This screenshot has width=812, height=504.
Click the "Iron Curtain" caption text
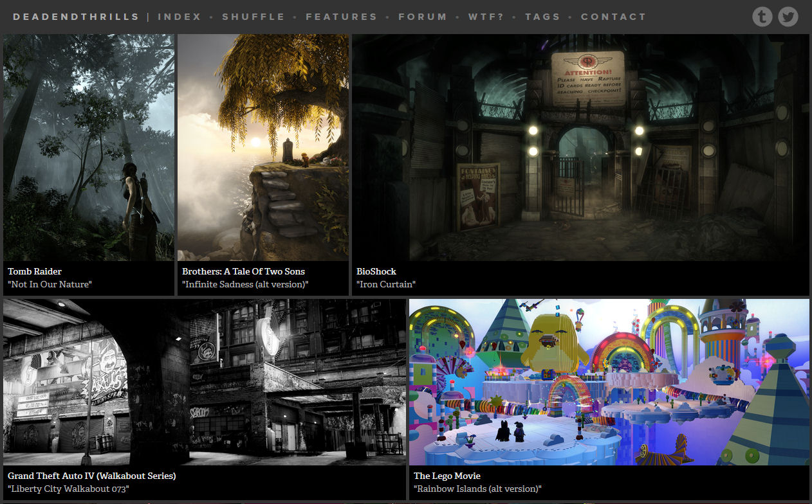[386, 284]
